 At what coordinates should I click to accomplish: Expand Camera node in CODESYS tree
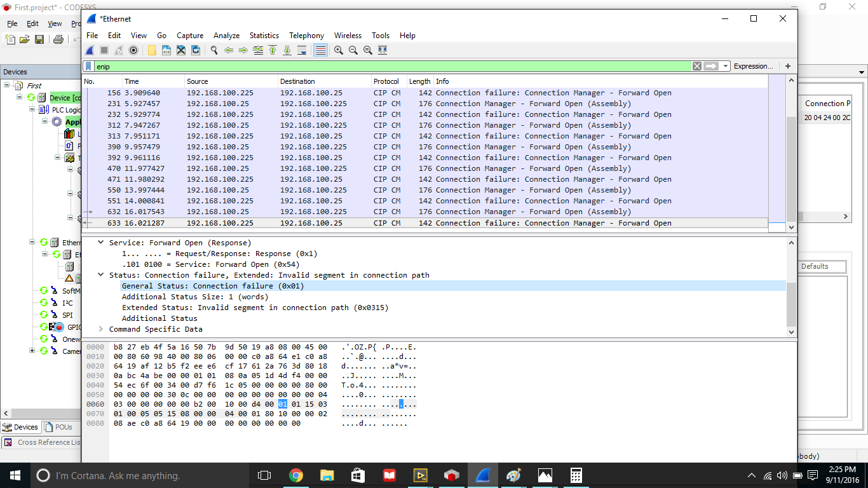[32, 351]
